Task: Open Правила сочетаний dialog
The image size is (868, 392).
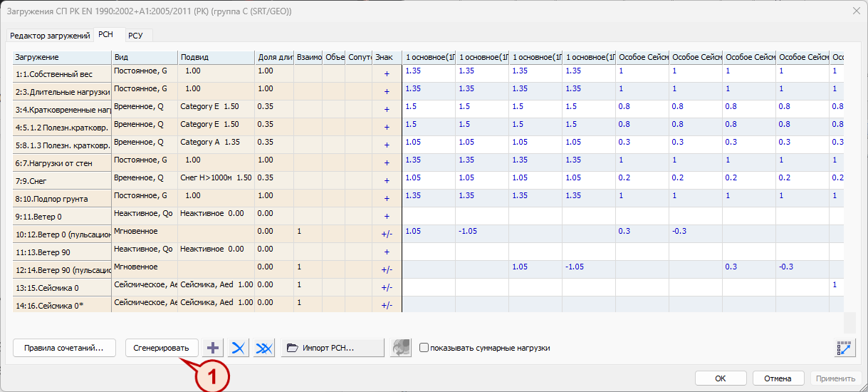Action: [64, 348]
